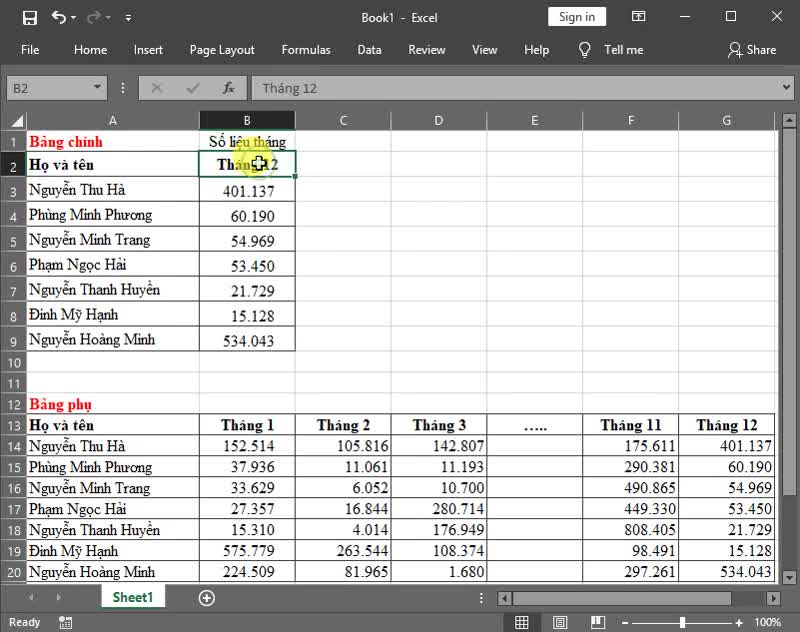800x632 pixels.
Task: Click cell with value 808.405
Action: (631, 529)
